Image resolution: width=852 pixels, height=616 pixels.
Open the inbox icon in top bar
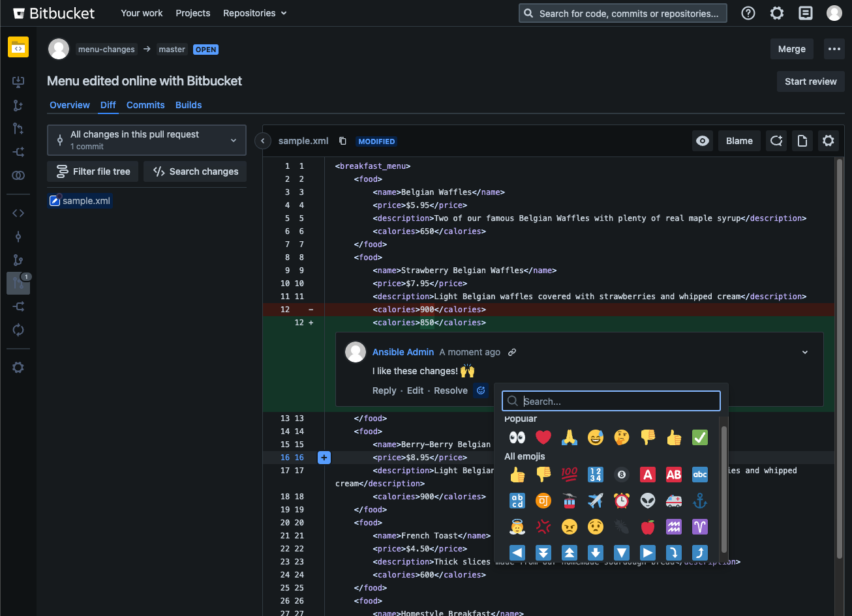[x=806, y=13]
